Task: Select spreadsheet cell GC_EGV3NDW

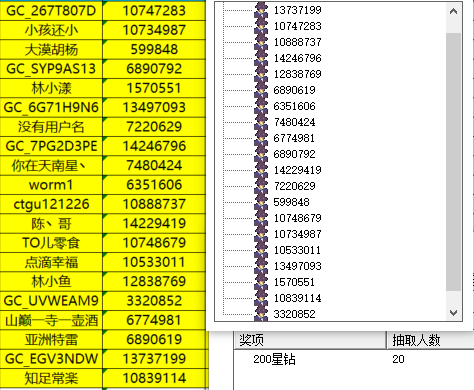Action: 51,359
